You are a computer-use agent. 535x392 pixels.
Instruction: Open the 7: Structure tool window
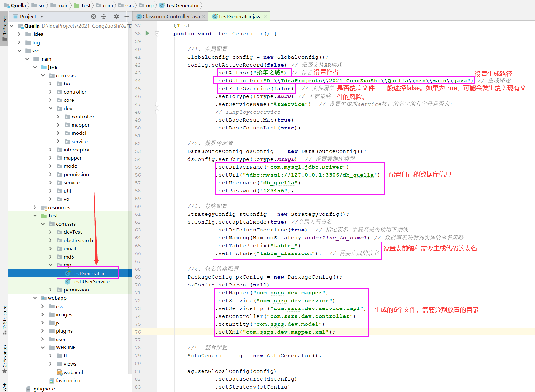[x=4, y=321]
